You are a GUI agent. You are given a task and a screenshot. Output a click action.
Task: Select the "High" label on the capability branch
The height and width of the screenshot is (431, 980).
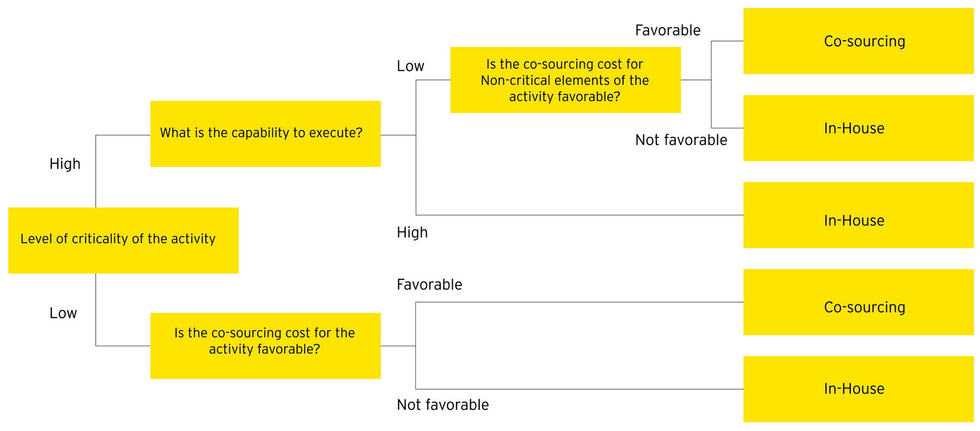point(412,233)
